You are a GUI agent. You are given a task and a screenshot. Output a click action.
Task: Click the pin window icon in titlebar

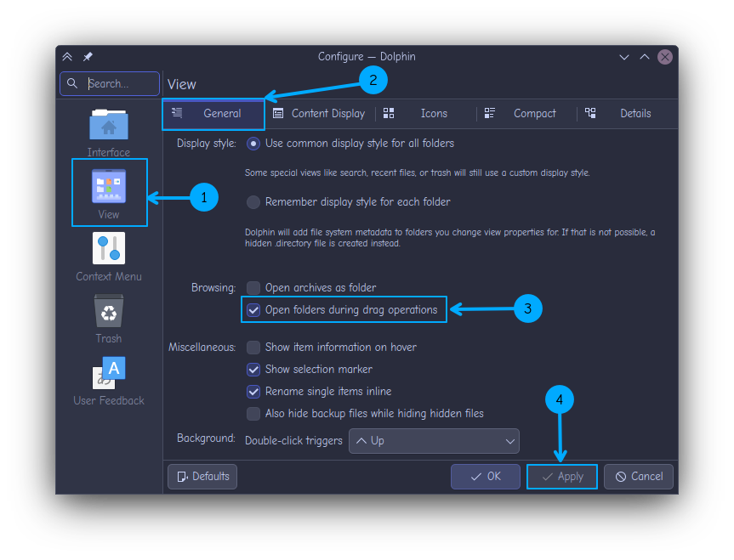[x=88, y=57]
